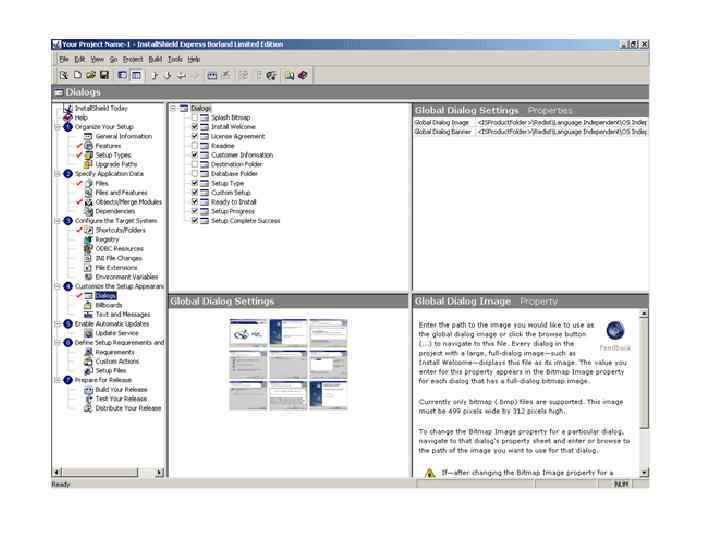The width and height of the screenshot is (720, 540).
Task: Open the General Information view
Action: [x=124, y=136]
